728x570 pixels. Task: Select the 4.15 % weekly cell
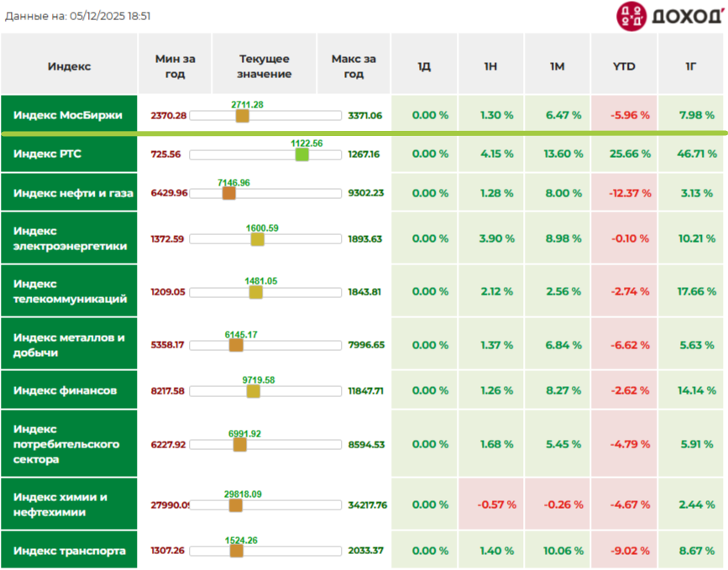tap(490, 154)
